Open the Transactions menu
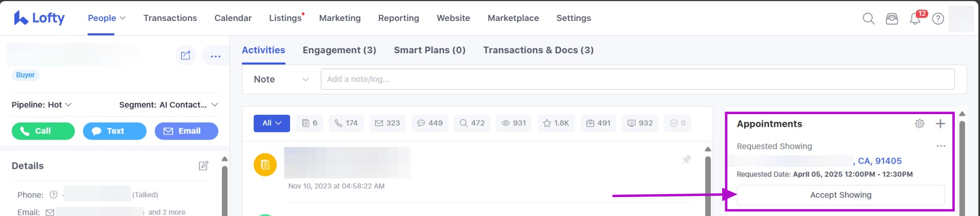 [x=170, y=18]
